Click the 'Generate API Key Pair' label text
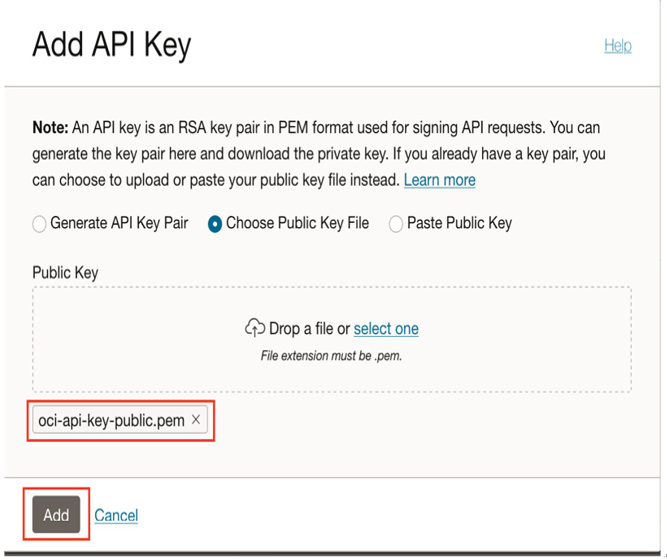This screenshot has height=560, width=667. (119, 223)
